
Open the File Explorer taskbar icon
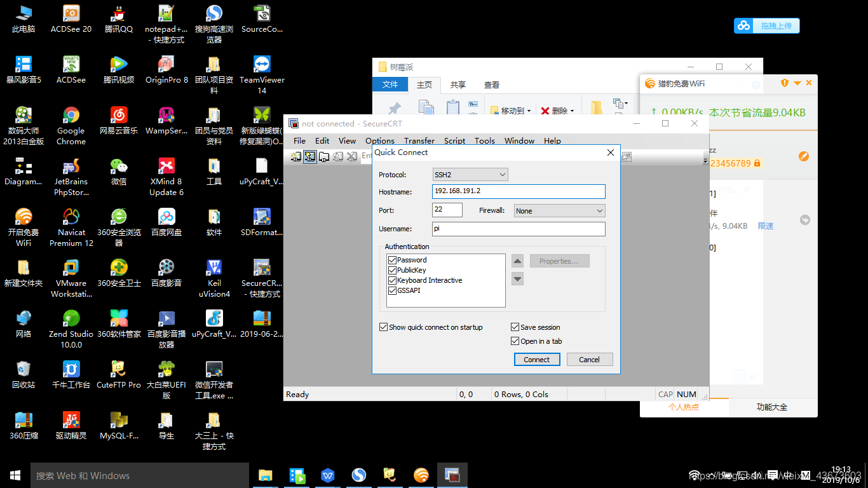click(x=266, y=475)
